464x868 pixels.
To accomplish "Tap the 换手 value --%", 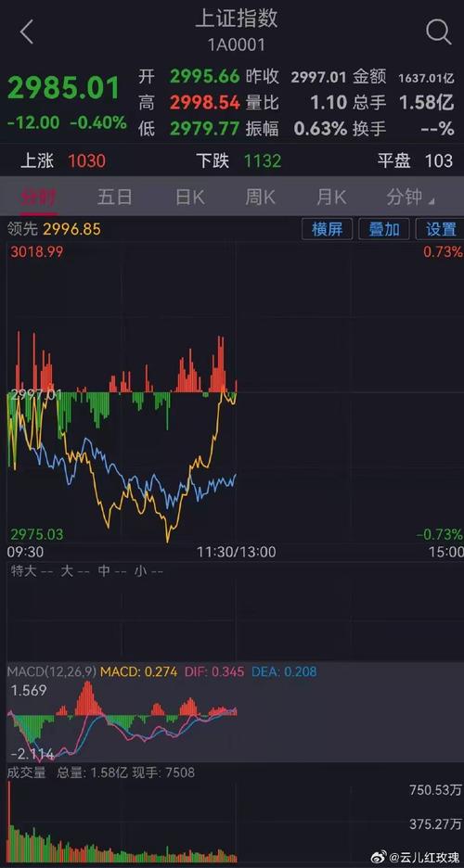I will (439, 129).
